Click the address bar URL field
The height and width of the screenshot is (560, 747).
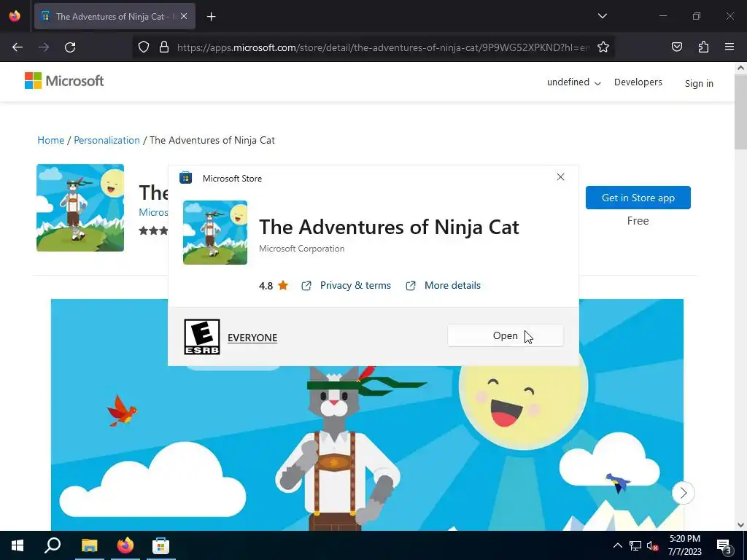pos(384,47)
